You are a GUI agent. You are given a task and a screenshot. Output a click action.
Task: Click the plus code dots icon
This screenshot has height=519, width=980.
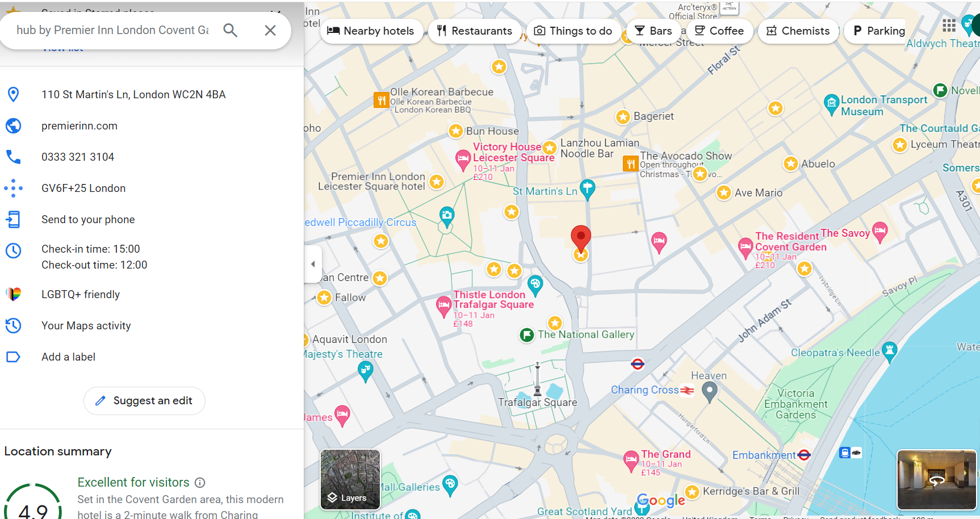[x=13, y=188]
